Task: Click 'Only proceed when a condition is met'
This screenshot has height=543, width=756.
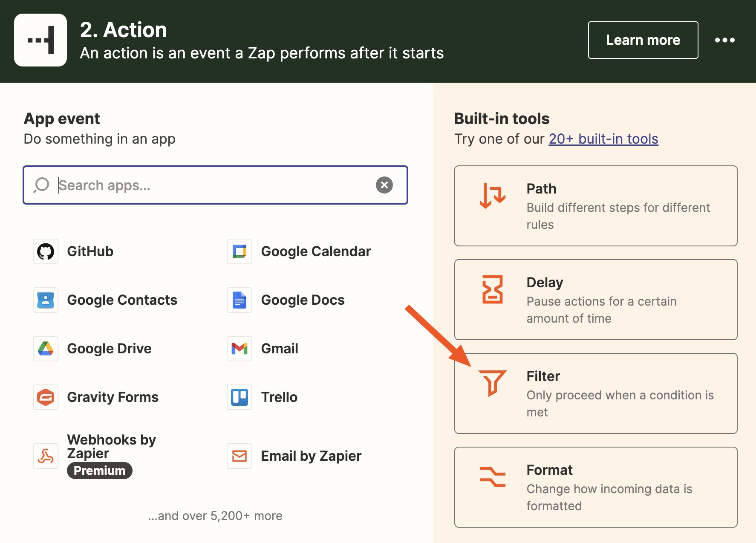Action: [x=620, y=404]
